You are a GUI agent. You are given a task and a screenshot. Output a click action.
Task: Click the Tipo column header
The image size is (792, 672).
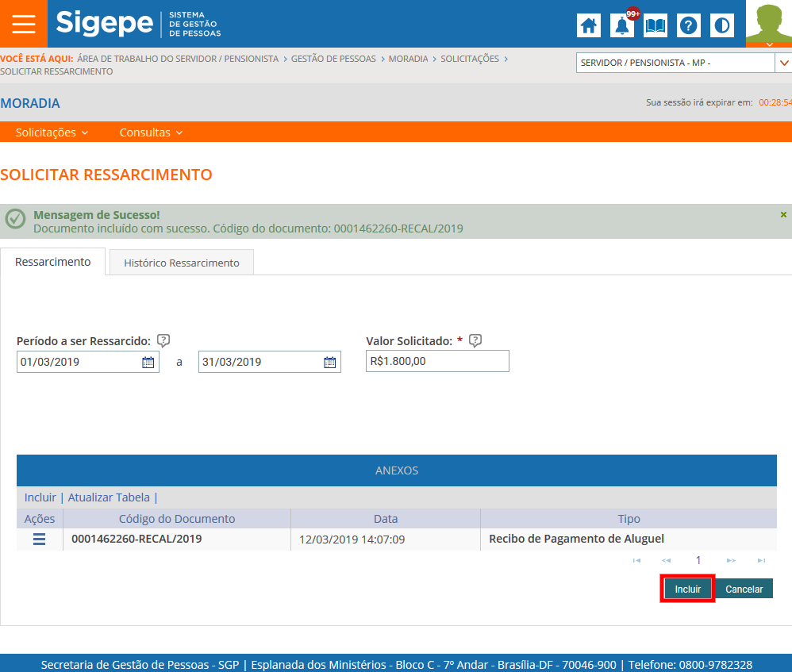coord(629,519)
